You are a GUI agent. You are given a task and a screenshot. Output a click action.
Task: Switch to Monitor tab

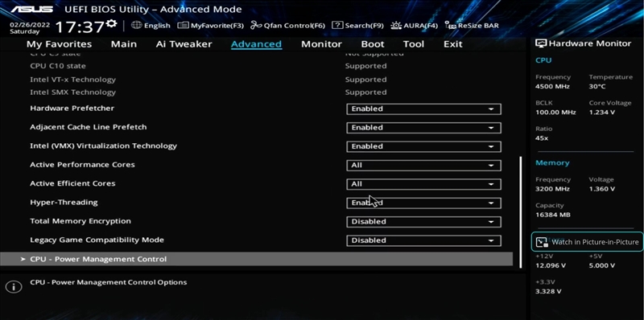321,44
